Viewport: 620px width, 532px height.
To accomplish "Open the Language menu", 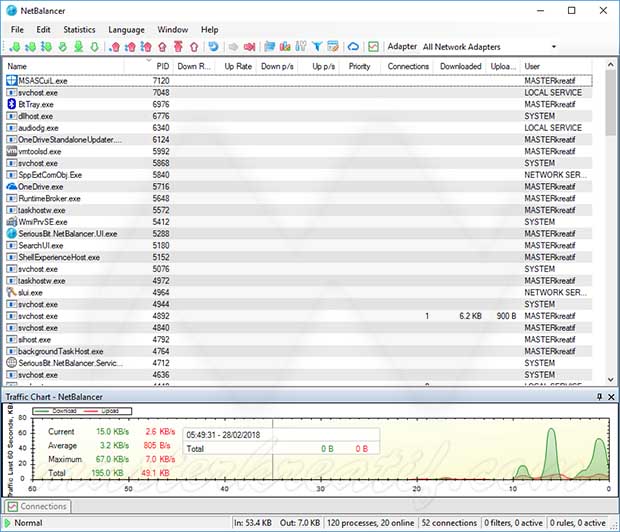I will (126, 30).
